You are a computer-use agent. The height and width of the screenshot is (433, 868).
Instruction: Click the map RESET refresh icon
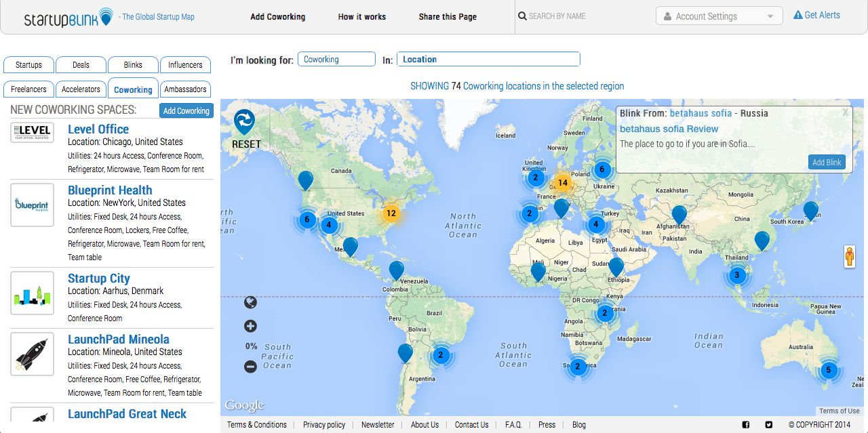(244, 122)
